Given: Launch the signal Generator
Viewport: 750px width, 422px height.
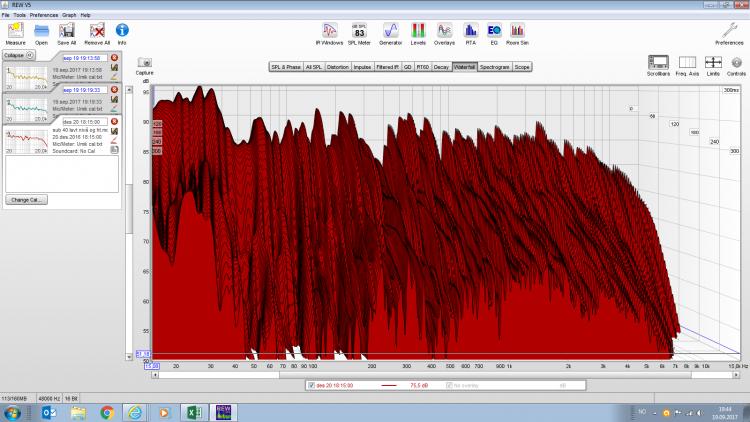Looking at the screenshot, I should click(x=390, y=30).
